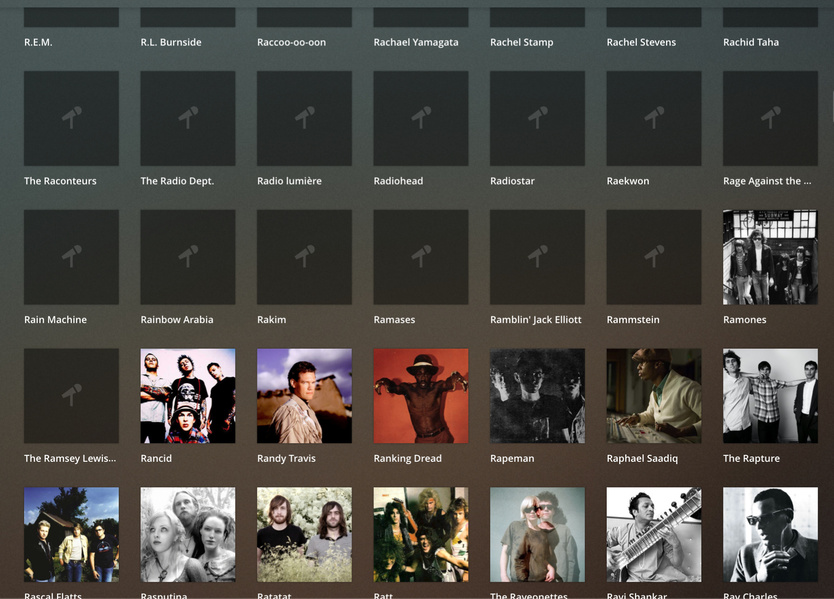Viewport: 834px width, 599px height.
Task: Open The Raconteurs placeholder artwork
Action: click(71, 119)
